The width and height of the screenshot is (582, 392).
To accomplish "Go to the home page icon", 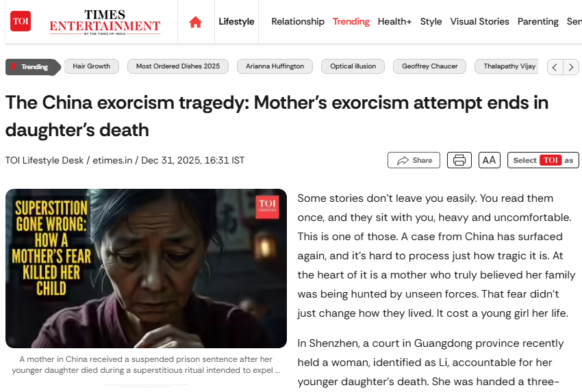I will coord(195,22).
